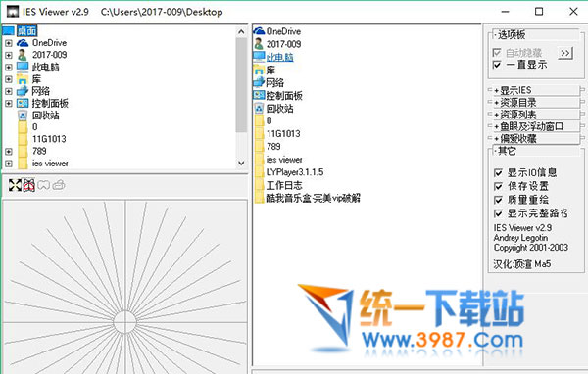Click the fit-to-view arrows icon in preview toolbar

(x=15, y=185)
